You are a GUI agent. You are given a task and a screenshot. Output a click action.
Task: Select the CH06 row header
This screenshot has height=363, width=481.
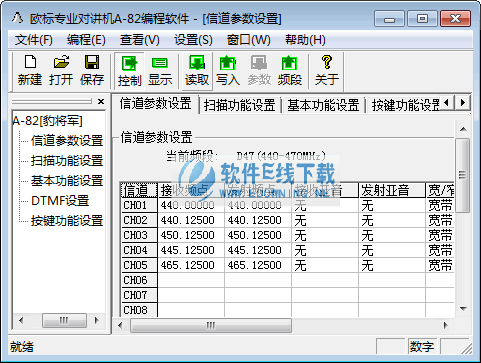(139, 280)
